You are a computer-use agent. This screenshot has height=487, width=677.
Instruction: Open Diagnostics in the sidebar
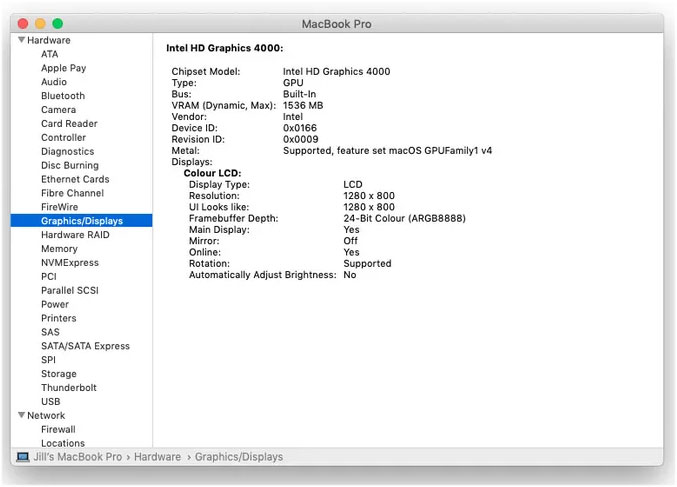click(x=67, y=151)
